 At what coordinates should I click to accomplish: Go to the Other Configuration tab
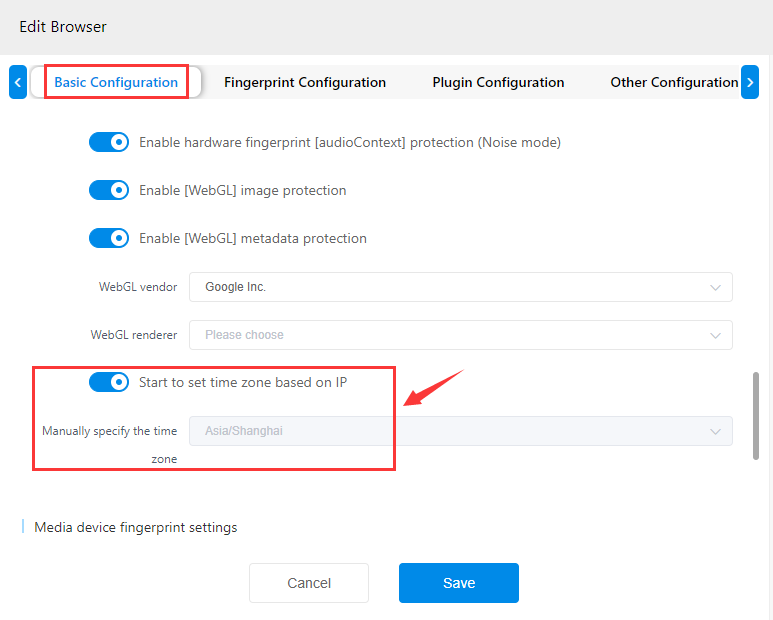click(674, 82)
